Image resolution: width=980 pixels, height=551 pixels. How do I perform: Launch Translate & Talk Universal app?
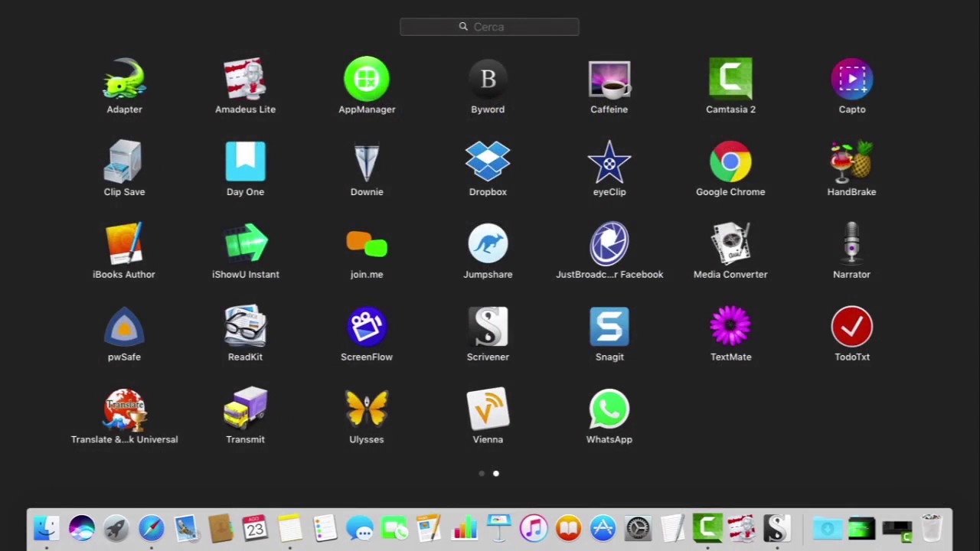click(124, 409)
